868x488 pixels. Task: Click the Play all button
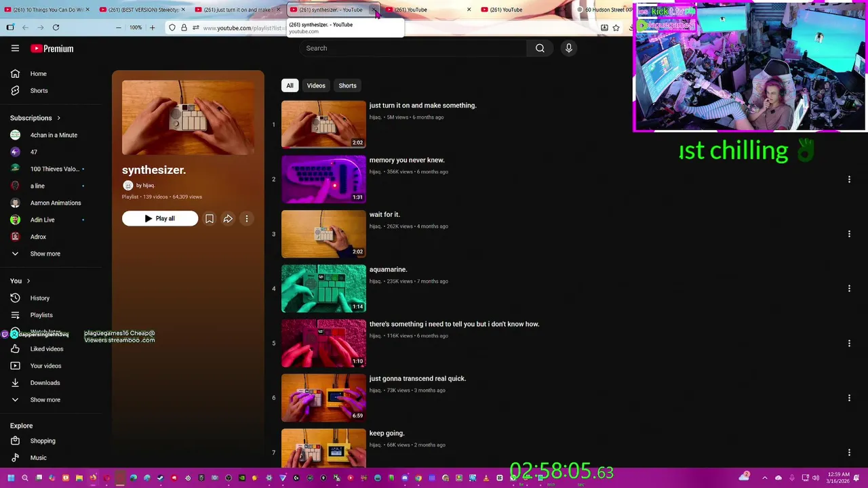(x=160, y=218)
